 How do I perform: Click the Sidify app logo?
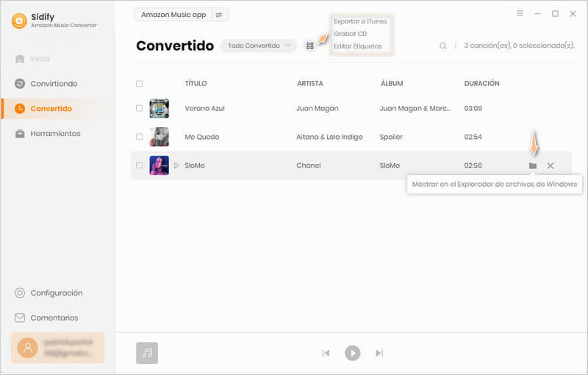(x=19, y=21)
